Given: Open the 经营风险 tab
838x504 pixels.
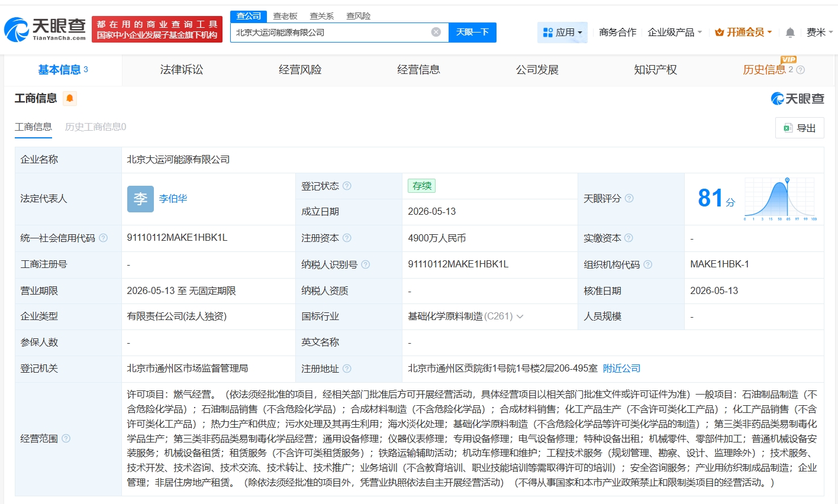Looking at the screenshot, I should (300, 70).
